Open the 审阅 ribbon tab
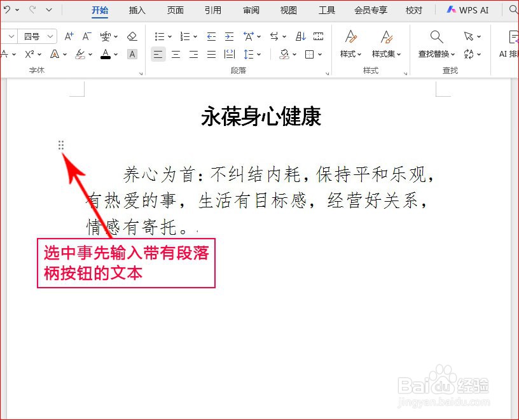 tap(251, 11)
